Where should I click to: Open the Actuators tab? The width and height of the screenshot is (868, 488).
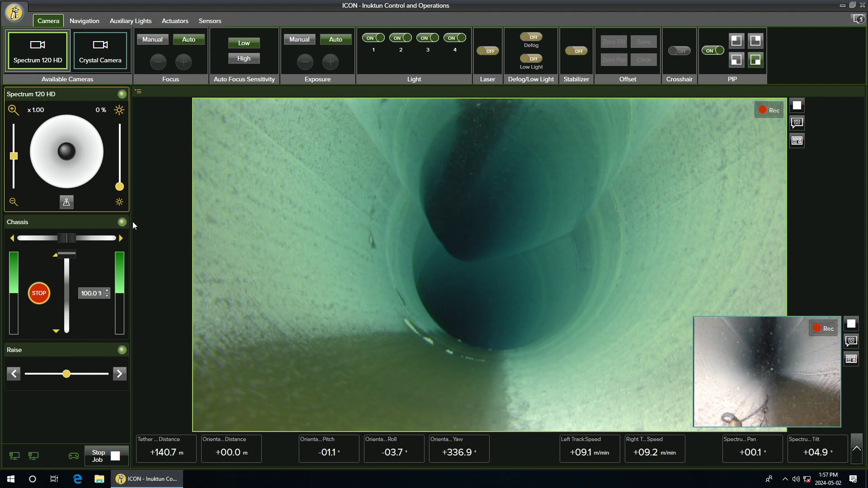[175, 21]
